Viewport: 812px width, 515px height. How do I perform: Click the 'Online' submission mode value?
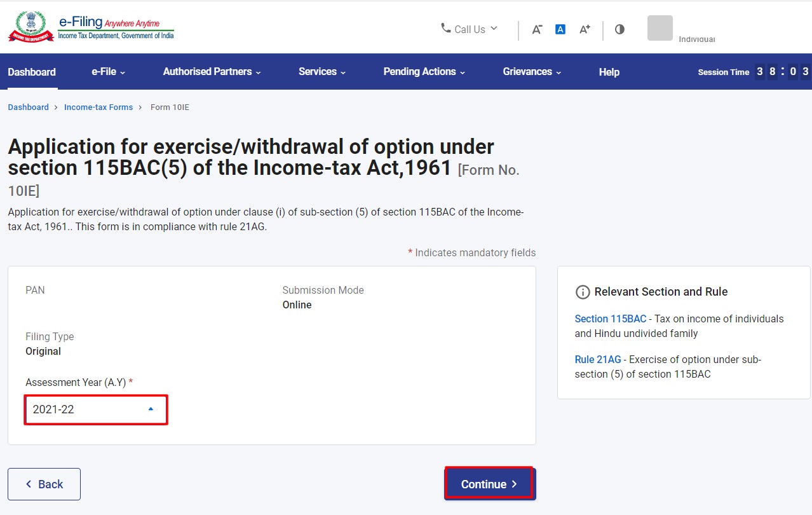coord(297,305)
